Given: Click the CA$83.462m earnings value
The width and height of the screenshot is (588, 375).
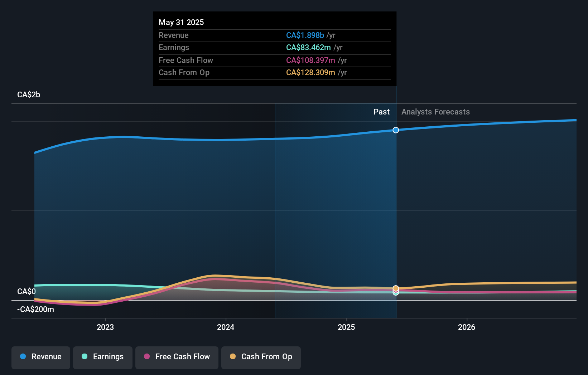Looking at the screenshot, I should [308, 47].
